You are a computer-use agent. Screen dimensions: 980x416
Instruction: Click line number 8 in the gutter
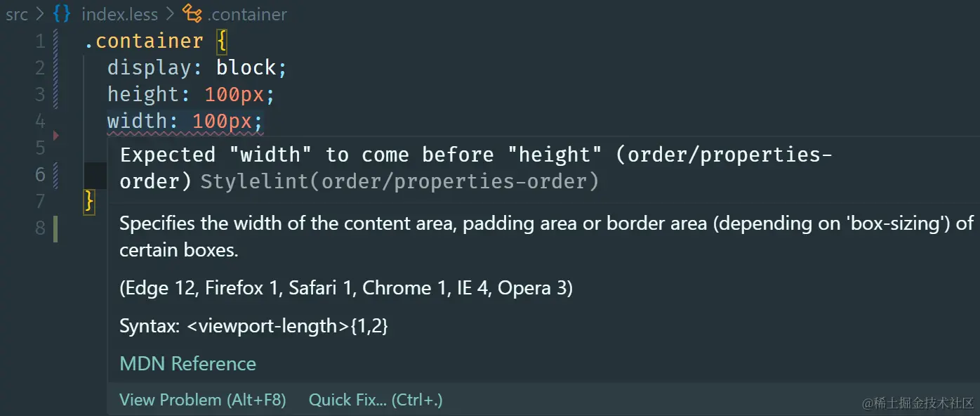pos(40,228)
